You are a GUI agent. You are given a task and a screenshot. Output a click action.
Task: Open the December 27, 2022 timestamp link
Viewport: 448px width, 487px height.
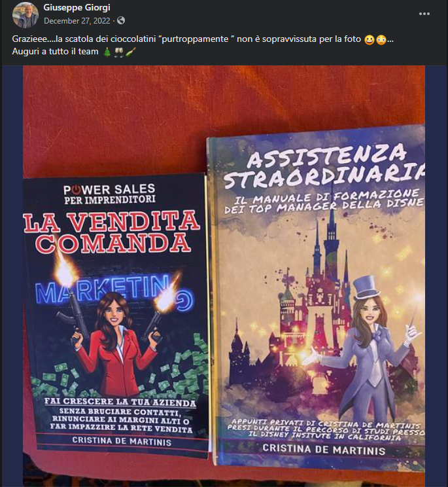[x=77, y=21]
